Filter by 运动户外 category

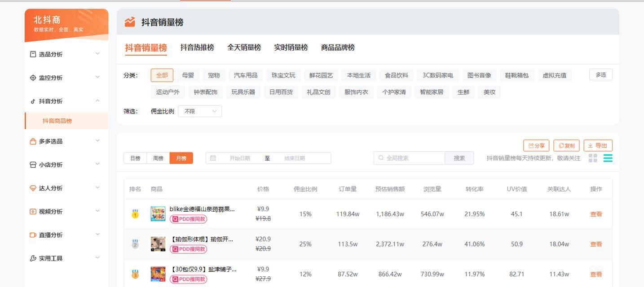(168, 92)
